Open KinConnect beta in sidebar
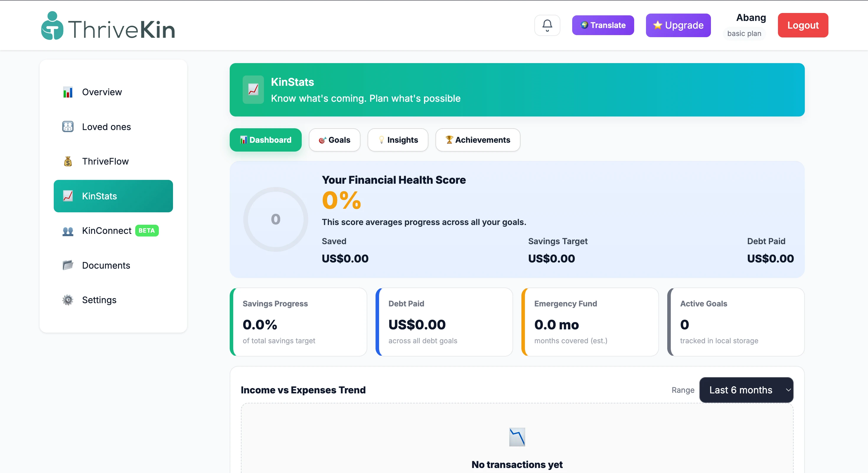The width and height of the screenshot is (868, 473). pyautogui.click(x=107, y=231)
